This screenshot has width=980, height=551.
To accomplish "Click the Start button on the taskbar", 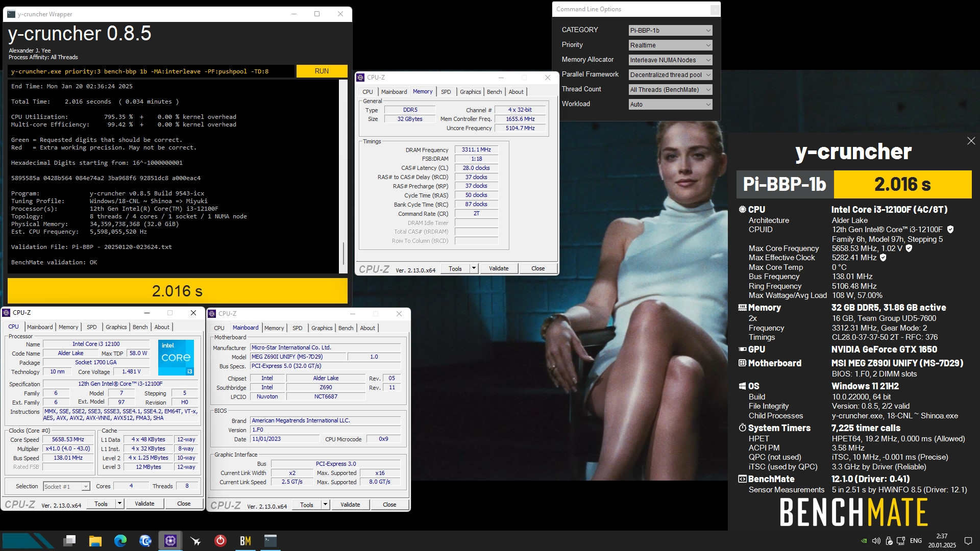I will point(28,540).
